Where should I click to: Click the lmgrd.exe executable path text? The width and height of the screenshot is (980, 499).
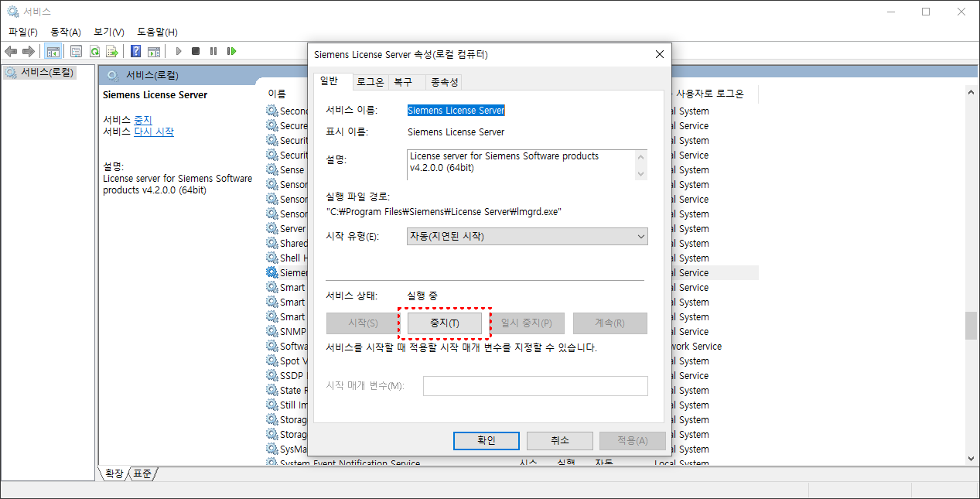coord(444,211)
